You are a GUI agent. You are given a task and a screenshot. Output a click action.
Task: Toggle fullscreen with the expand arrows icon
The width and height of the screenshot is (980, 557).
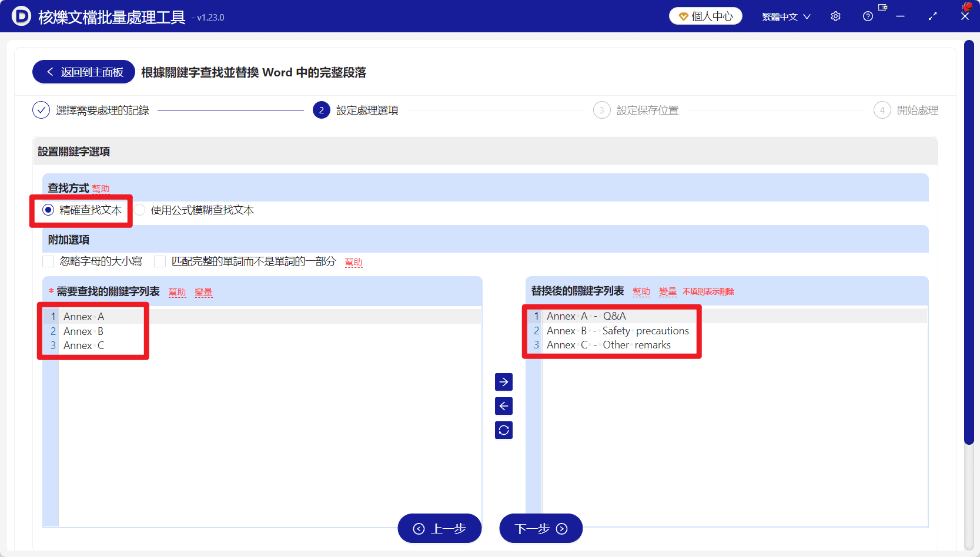[932, 16]
